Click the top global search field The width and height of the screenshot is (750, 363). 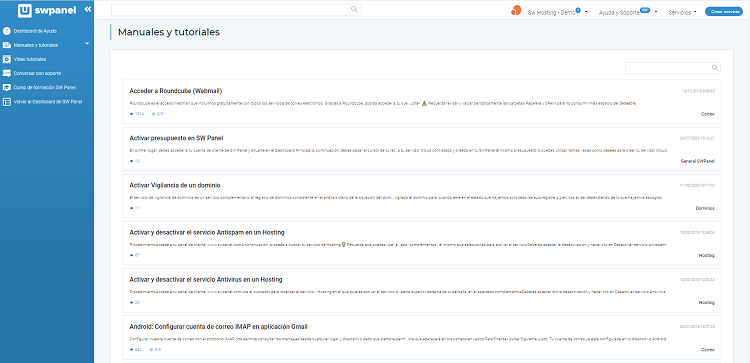pos(236,10)
